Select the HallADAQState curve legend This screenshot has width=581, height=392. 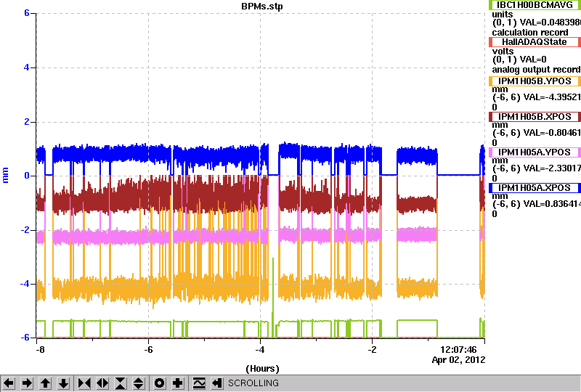pos(535,42)
